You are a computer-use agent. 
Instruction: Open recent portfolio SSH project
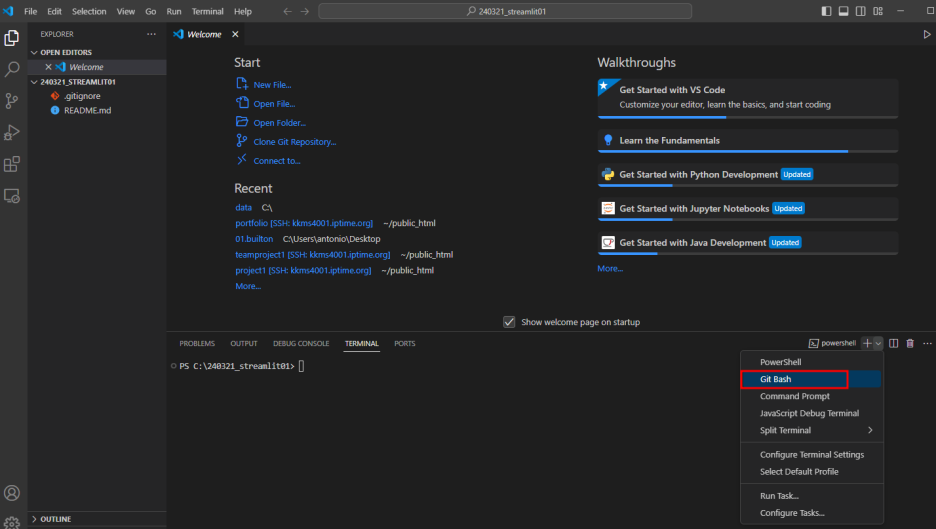304,223
